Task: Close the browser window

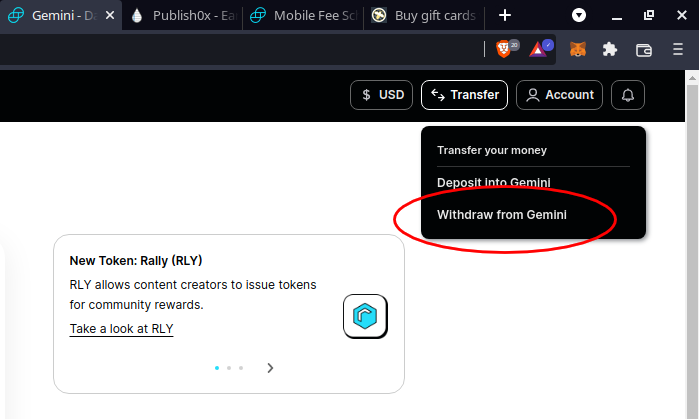Action: [682, 15]
